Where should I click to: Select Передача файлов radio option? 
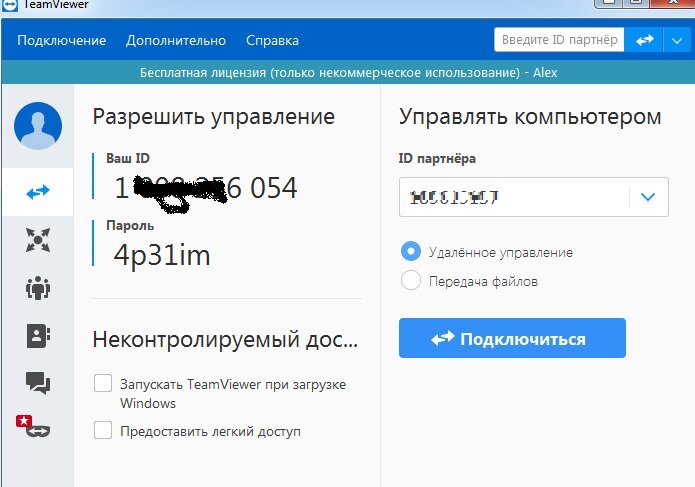point(410,281)
